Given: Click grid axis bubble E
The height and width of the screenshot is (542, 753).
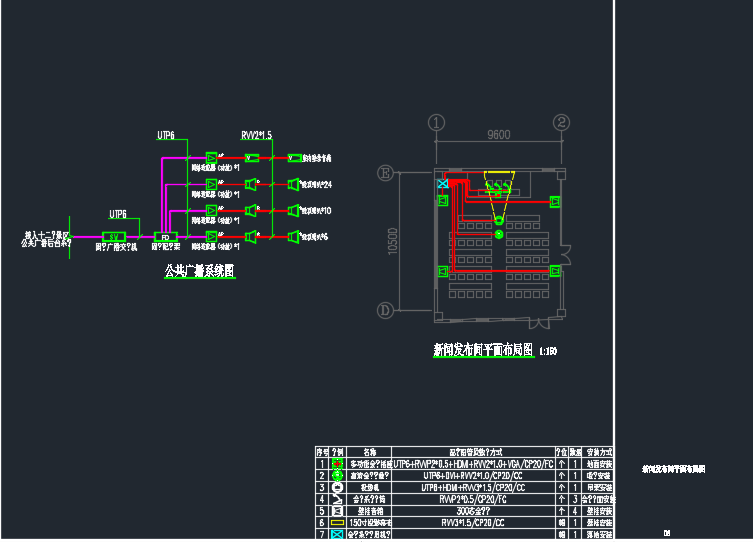Looking at the screenshot, I should (385, 173).
